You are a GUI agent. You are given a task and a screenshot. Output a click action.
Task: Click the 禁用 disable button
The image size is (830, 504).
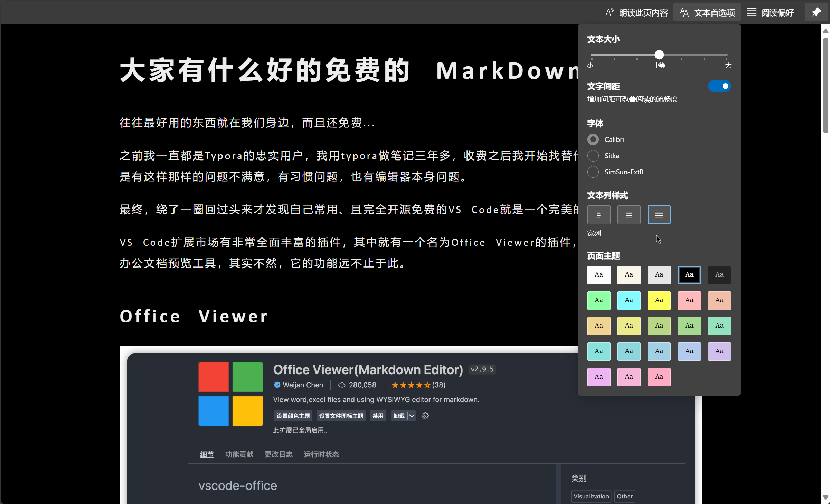pos(378,416)
